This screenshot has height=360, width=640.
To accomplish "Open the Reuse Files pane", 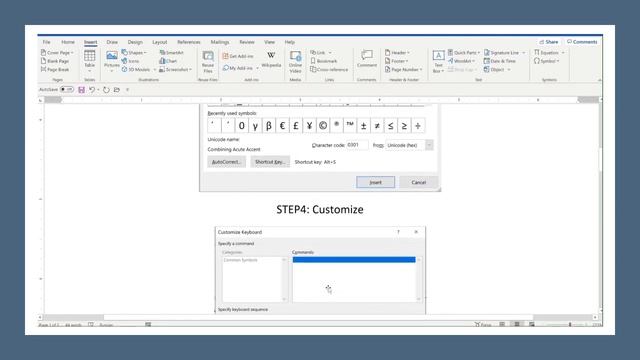I will click(x=208, y=62).
